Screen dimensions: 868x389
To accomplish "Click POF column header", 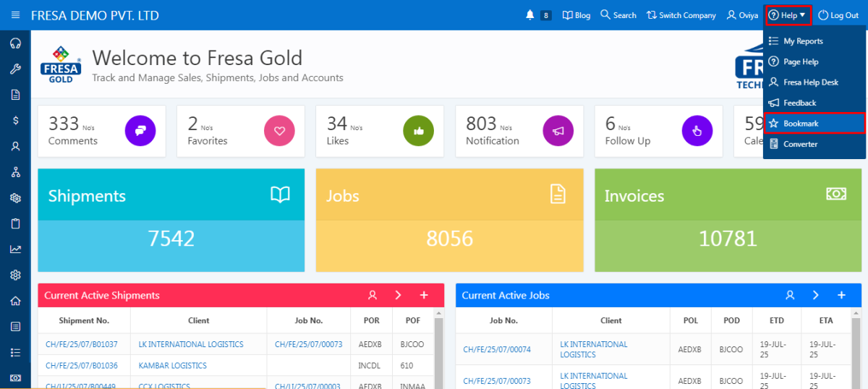I will [x=412, y=320].
